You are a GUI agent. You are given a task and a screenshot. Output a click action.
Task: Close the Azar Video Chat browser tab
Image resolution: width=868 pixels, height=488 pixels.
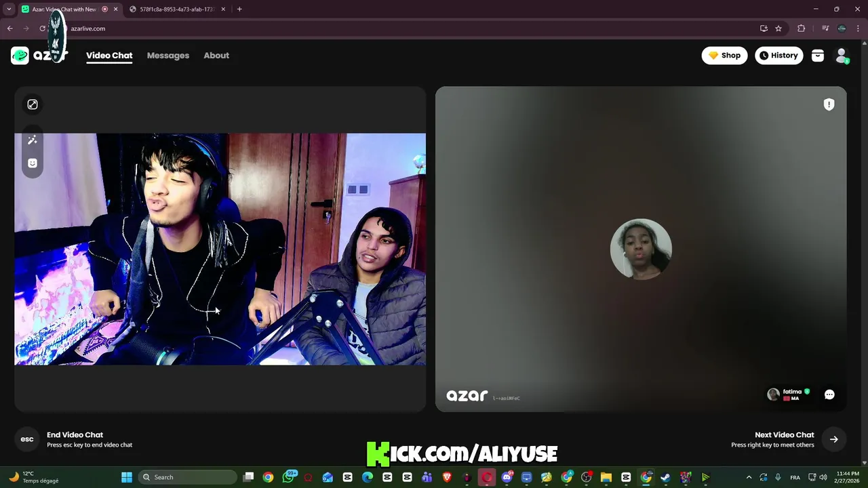[x=116, y=9]
